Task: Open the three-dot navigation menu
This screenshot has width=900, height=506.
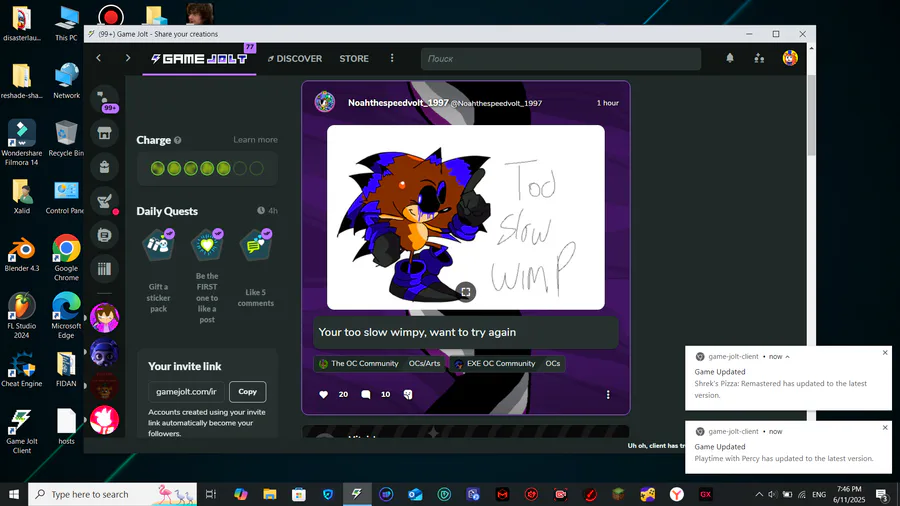Action: click(x=392, y=58)
